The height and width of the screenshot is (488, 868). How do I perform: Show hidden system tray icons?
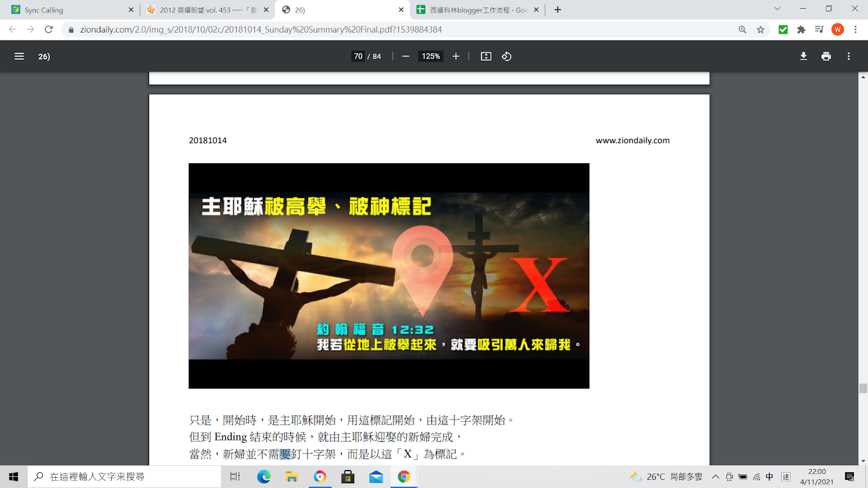point(716,477)
